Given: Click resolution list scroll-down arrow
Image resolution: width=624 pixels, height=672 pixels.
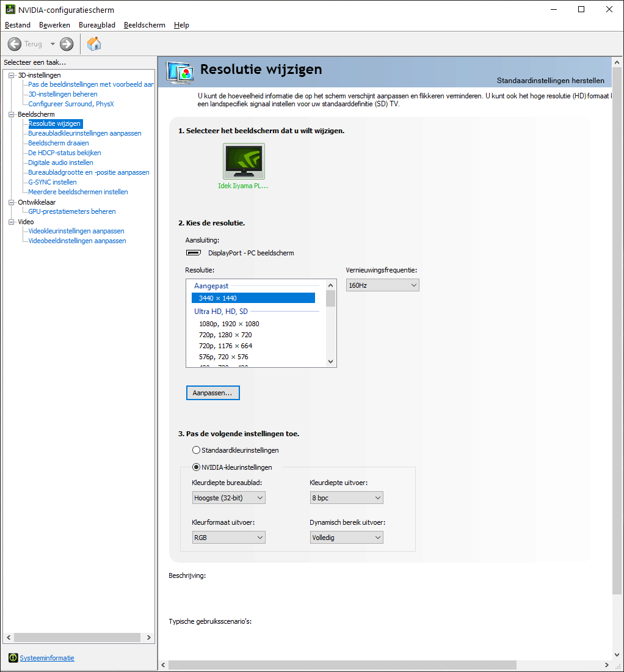Looking at the screenshot, I should pos(331,362).
